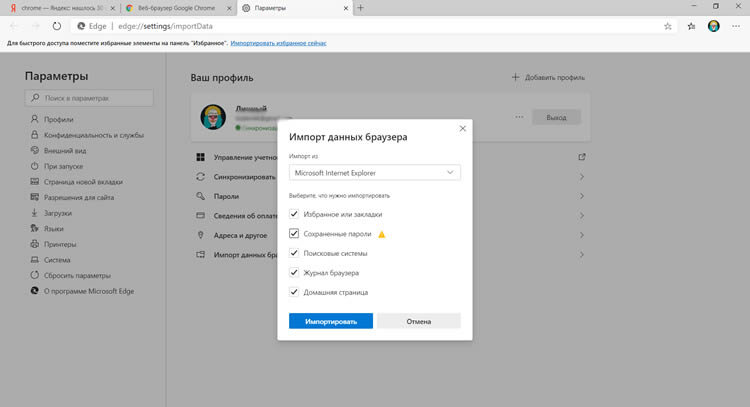This screenshot has width=750, height=407.
Task: Click the new tab page sidebar icon
Action: tap(34, 182)
